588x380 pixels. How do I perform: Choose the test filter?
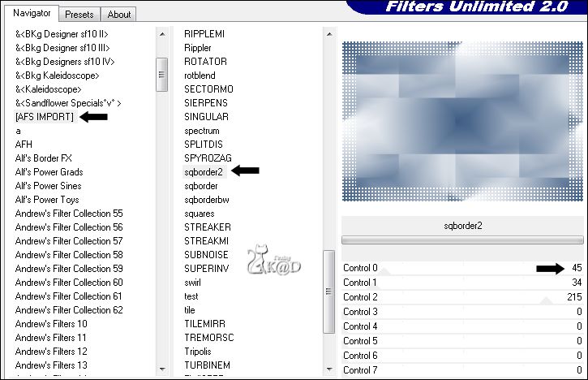tap(191, 296)
